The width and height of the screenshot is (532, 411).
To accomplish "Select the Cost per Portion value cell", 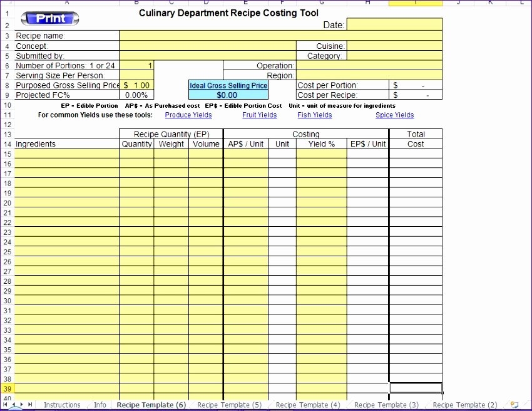I will (x=416, y=85).
